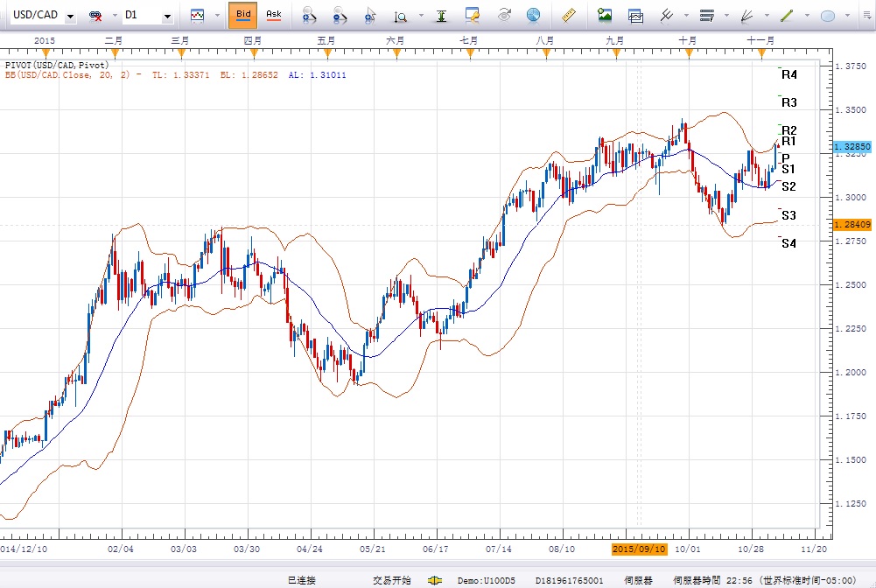Open the toolbar overflow options
The height and width of the screenshot is (588, 876).
(x=867, y=16)
